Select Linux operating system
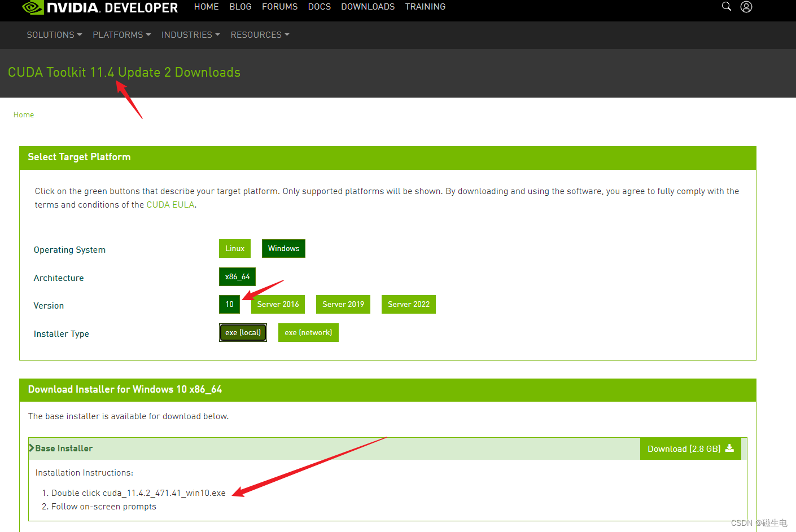Viewport: 796px width, 532px height. [x=235, y=248]
